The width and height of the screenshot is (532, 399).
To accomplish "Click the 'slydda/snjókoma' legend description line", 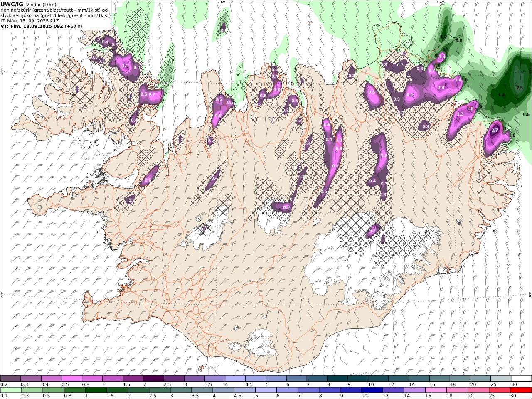I will point(56,15).
